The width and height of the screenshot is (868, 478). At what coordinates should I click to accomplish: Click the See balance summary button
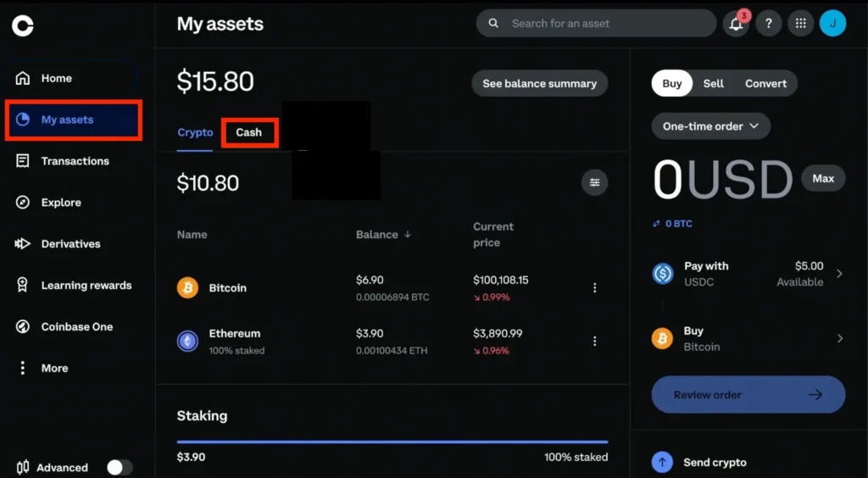point(539,83)
